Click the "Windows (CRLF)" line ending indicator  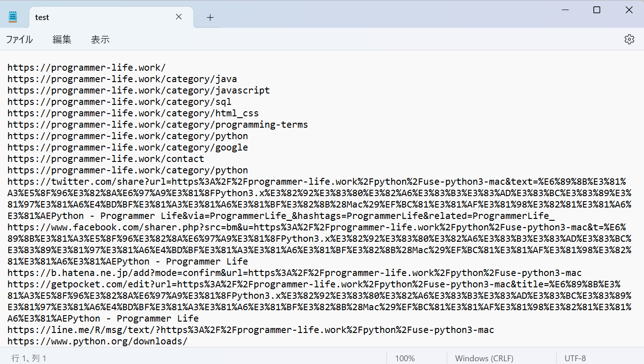click(484, 359)
